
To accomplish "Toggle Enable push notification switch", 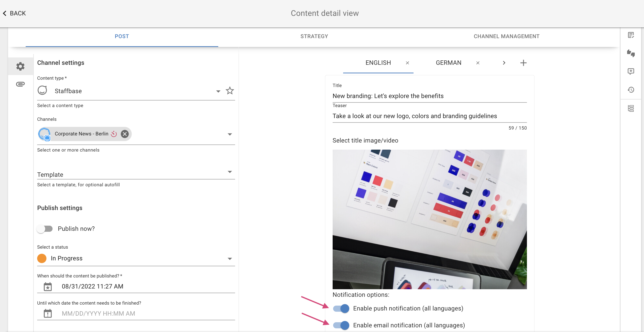I will pyautogui.click(x=341, y=309).
